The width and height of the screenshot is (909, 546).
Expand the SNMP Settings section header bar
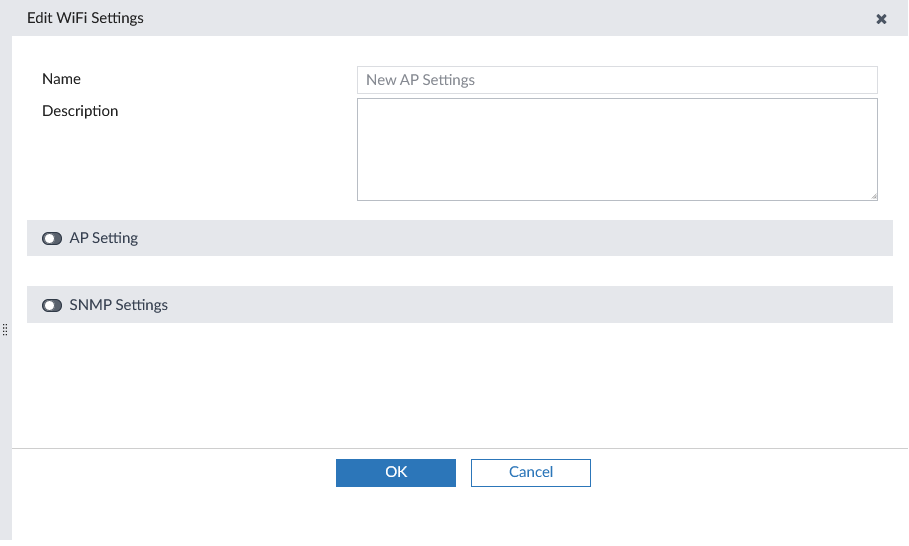[x=500, y=305]
